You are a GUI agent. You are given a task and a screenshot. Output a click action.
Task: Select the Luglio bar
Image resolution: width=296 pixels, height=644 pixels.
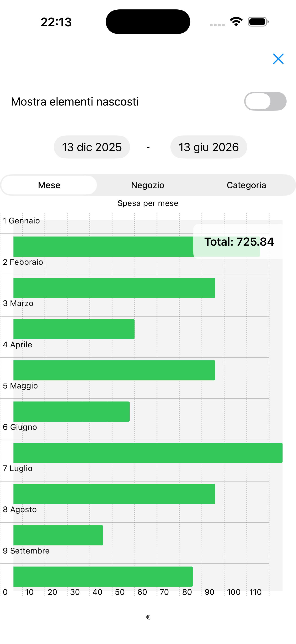coord(114,494)
